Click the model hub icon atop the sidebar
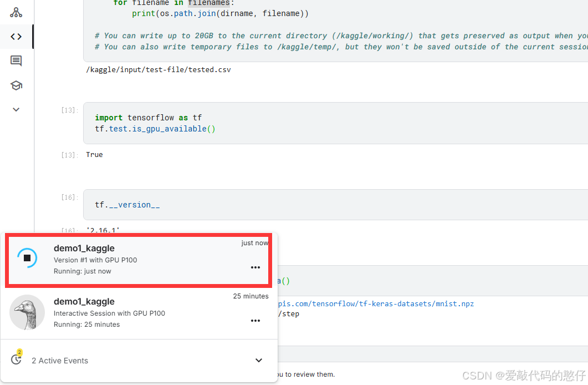The image size is (588, 385). pyautogui.click(x=16, y=11)
